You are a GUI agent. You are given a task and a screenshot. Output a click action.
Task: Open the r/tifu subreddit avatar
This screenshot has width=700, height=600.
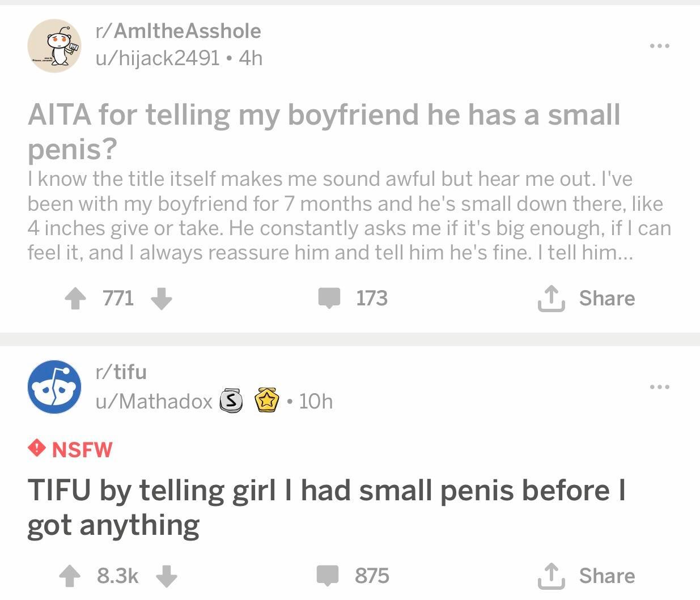[54, 387]
